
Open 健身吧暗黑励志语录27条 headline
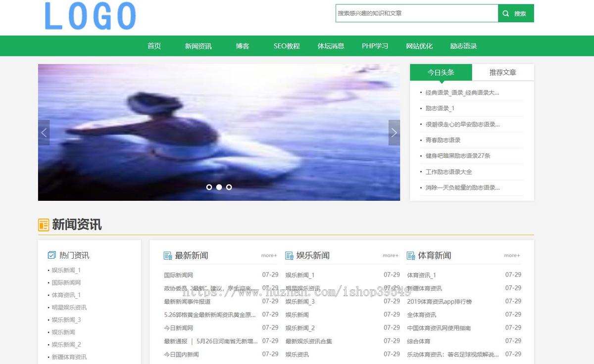coord(458,156)
